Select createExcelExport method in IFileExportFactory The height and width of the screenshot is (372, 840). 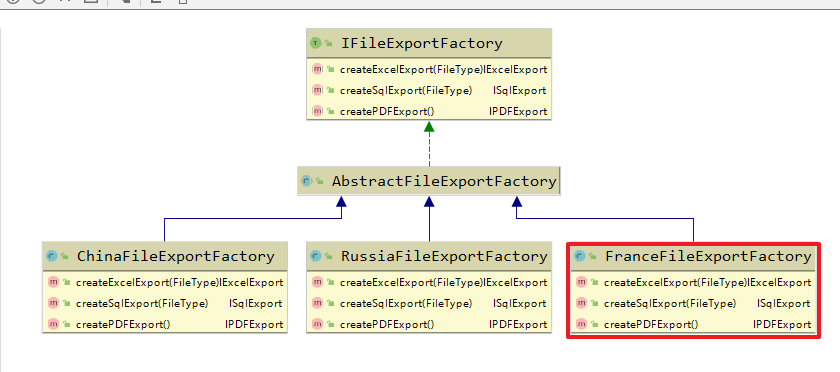click(x=429, y=69)
